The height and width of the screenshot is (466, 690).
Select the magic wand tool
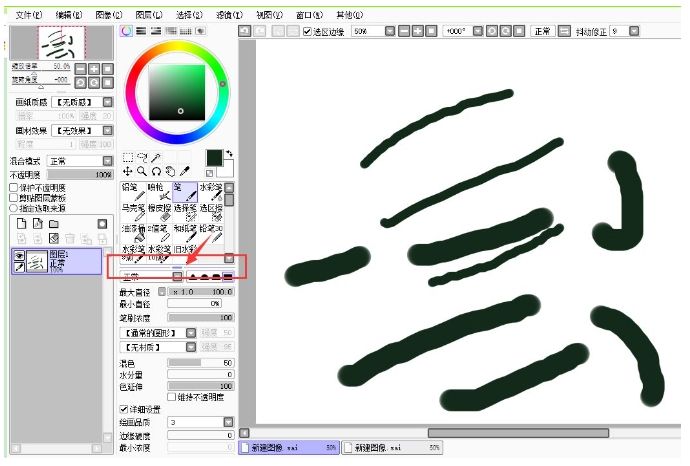[x=156, y=157]
